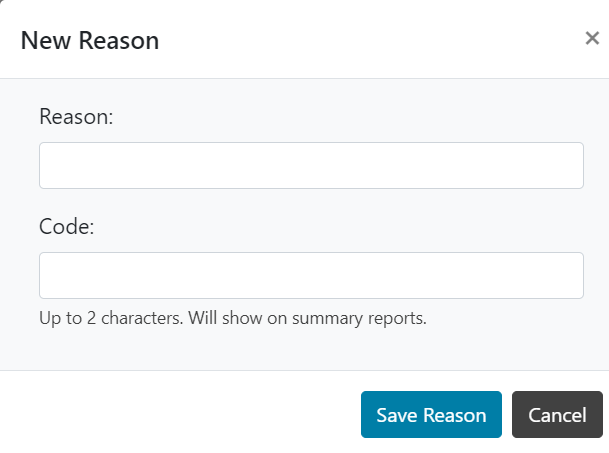The image size is (609, 453).
Task: Click the field above the summary reports hint
Action: click(311, 275)
